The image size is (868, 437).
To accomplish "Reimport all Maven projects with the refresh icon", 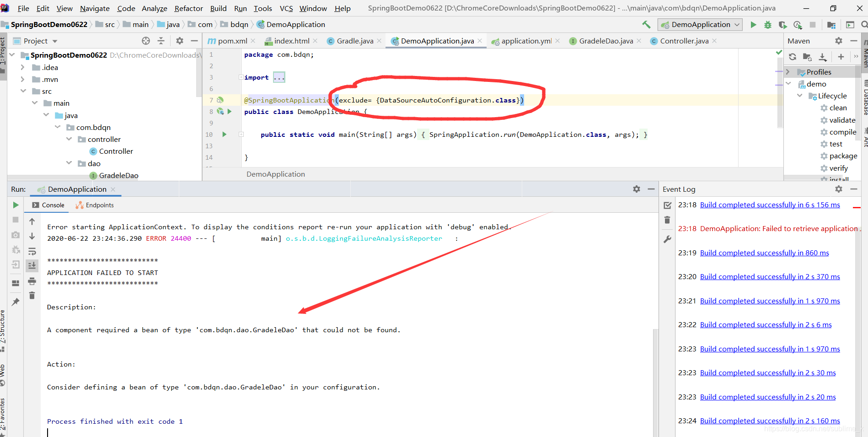I will click(x=793, y=57).
